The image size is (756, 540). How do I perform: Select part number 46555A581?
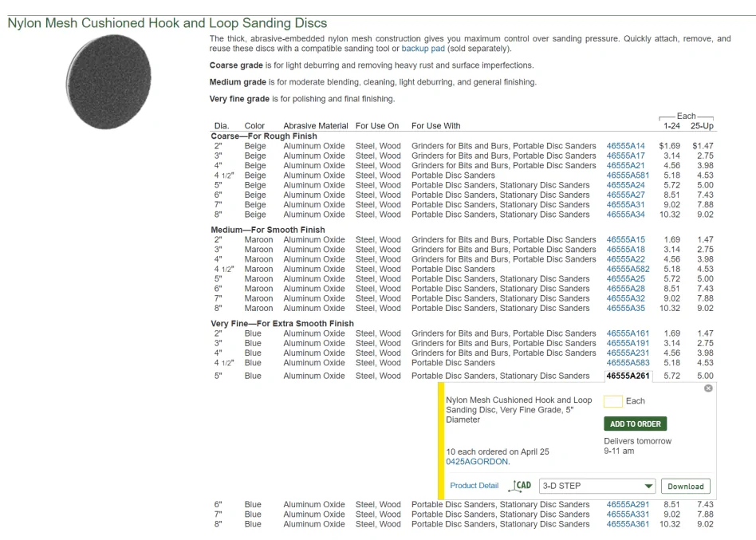[628, 175]
